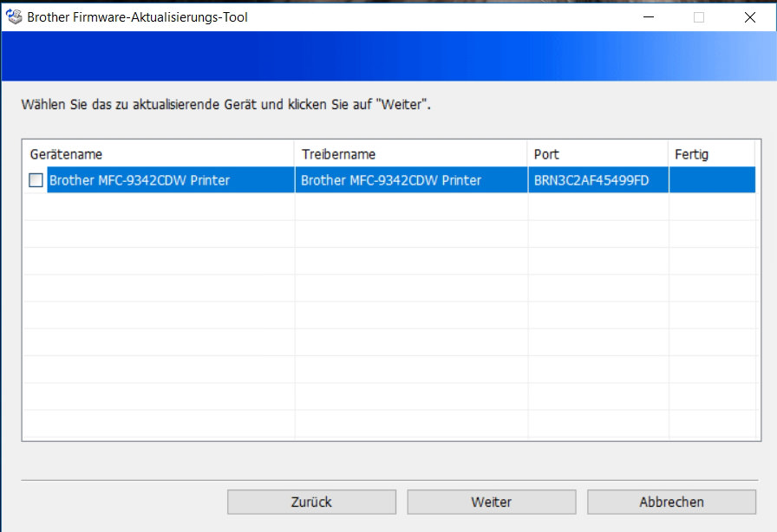Proceed with the Weiter button
The width and height of the screenshot is (777, 532).
point(492,502)
